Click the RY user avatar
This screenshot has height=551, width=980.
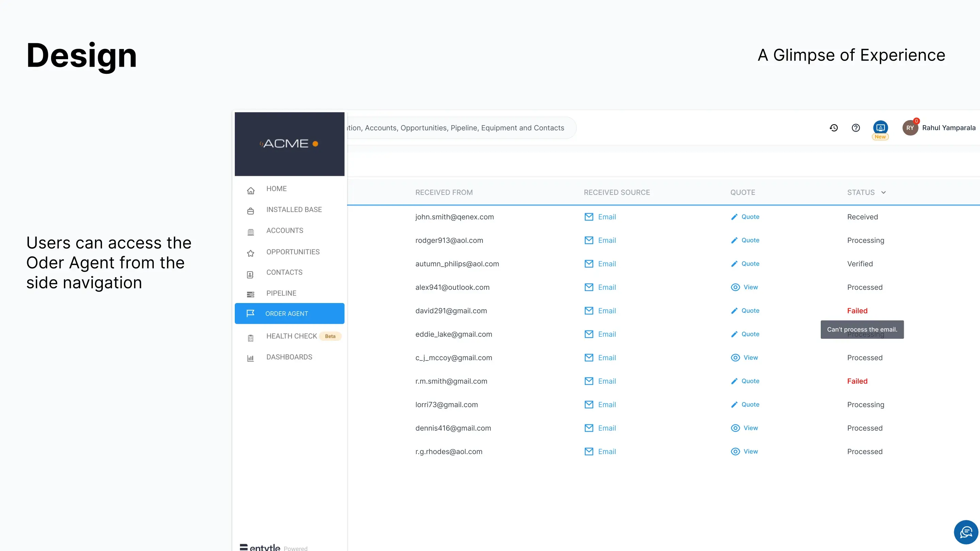910,128
